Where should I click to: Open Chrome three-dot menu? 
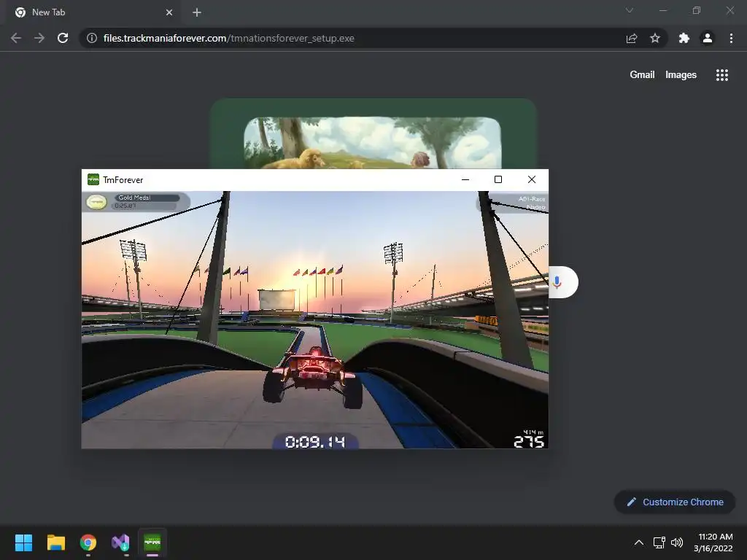(731, 38)
